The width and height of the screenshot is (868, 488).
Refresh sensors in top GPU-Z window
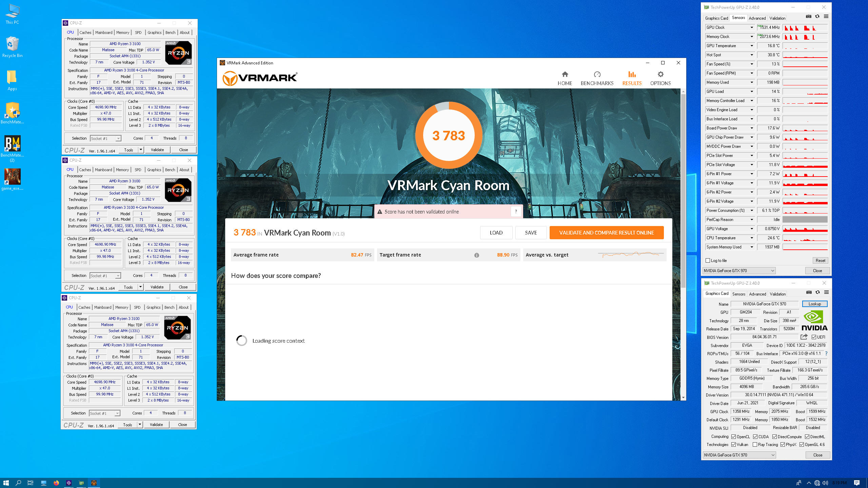pos(817,17)
